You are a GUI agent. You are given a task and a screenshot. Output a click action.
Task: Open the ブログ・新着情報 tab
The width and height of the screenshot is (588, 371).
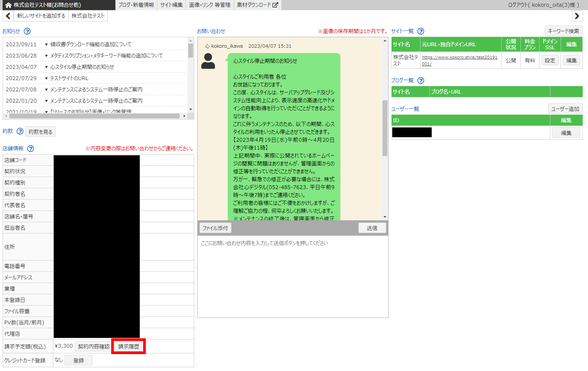pos(136,5)
